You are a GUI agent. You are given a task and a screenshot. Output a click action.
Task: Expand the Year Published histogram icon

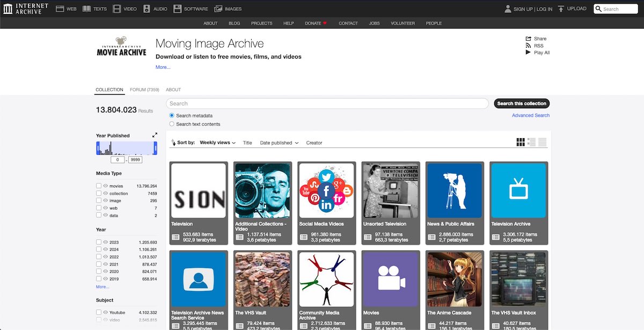(155, 135)
